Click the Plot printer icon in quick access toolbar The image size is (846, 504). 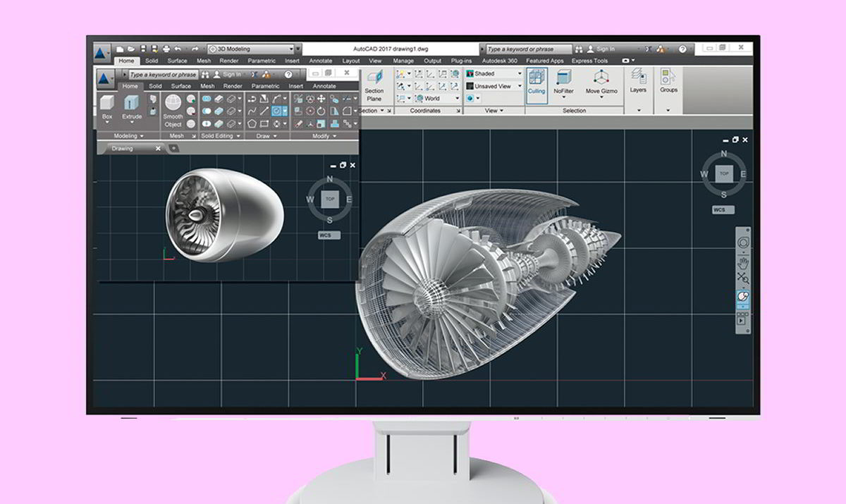pyautogui.click(x=166, y=49)
